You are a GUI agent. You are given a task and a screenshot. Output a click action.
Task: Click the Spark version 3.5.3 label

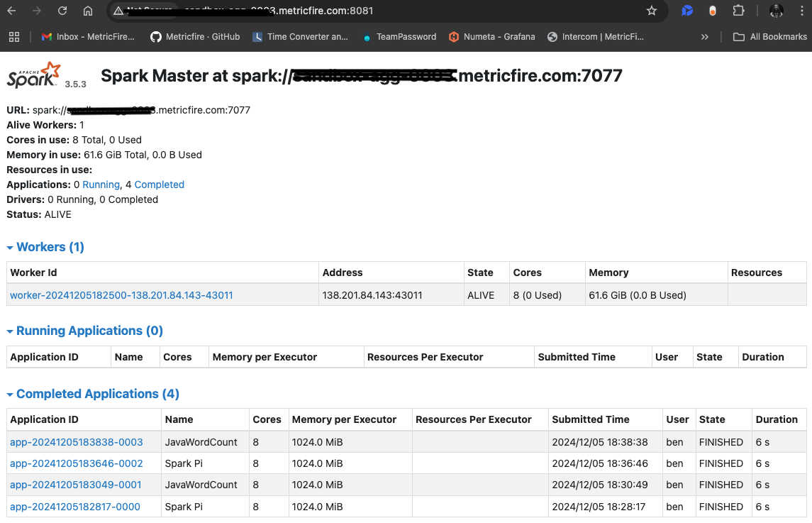tap(76, 84)
